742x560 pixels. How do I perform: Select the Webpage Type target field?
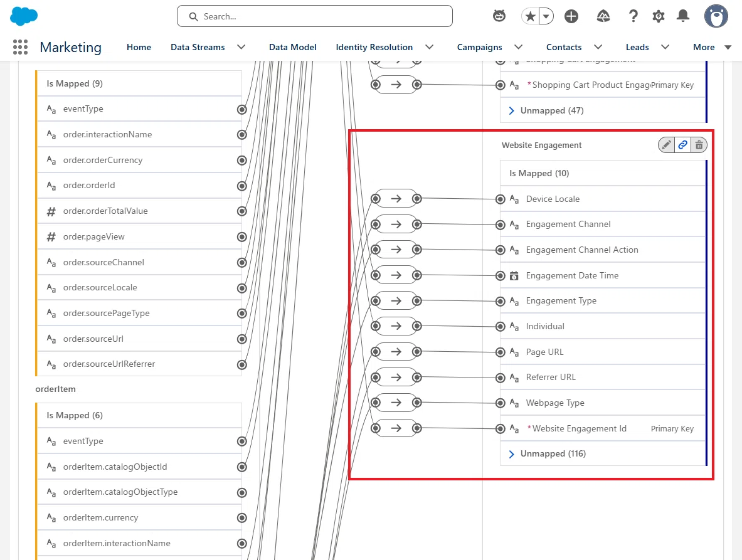[602, 403]
